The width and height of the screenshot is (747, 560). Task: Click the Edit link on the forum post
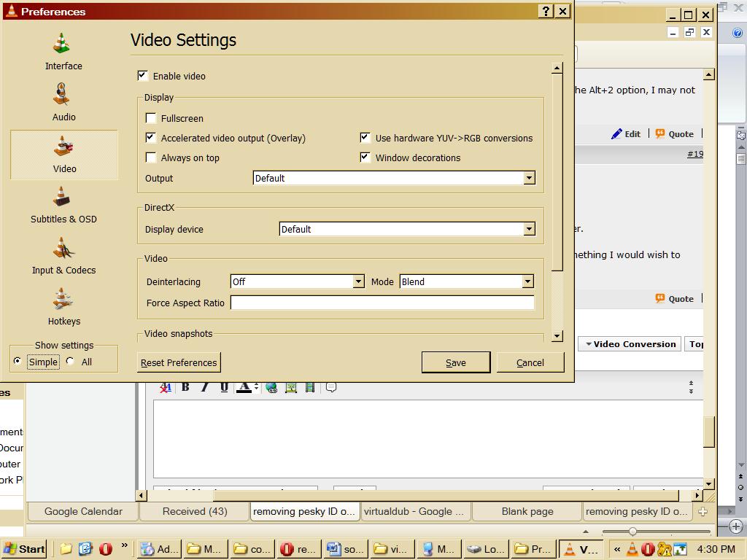coord(626,134)
